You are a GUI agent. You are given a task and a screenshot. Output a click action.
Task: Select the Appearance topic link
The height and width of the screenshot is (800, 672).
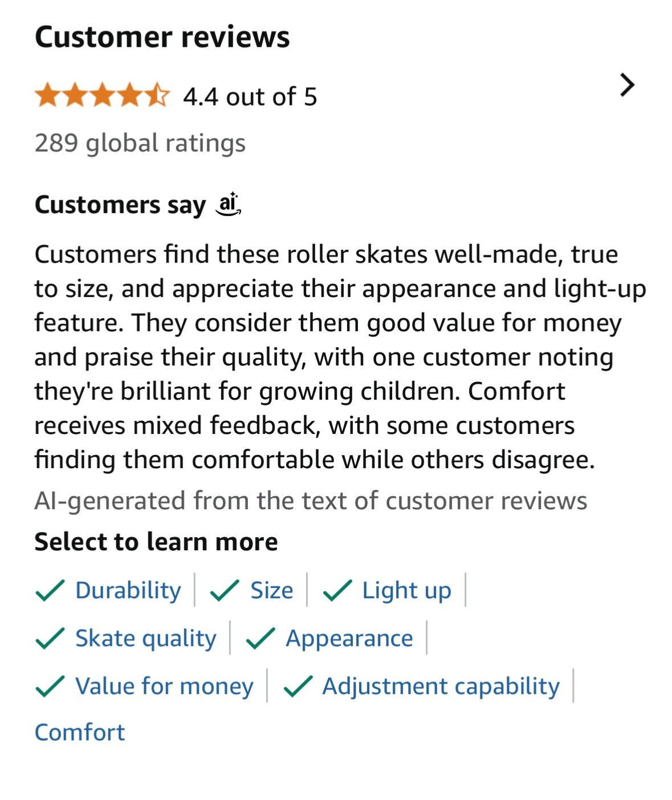(349, 639)
